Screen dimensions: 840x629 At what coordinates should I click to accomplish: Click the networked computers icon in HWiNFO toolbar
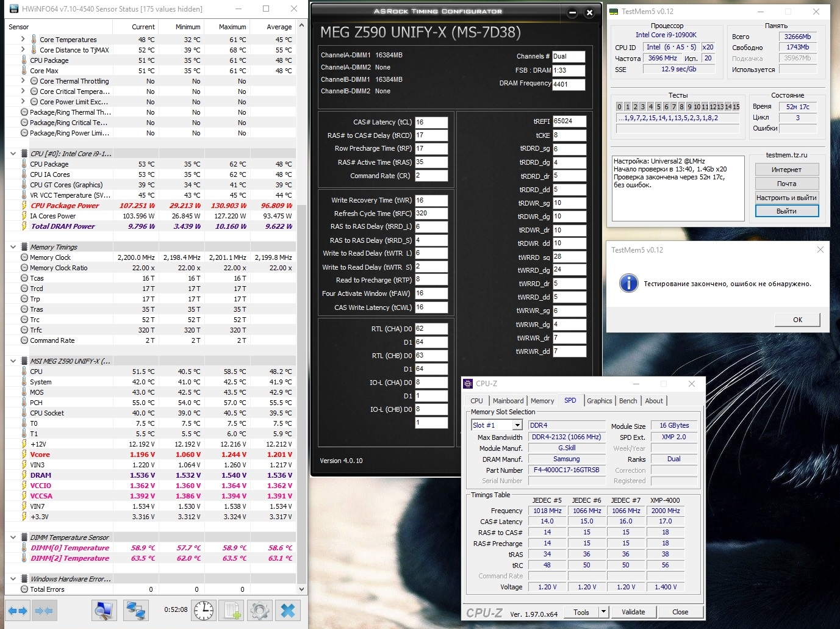pyautogui.click(x=135, y=610)
